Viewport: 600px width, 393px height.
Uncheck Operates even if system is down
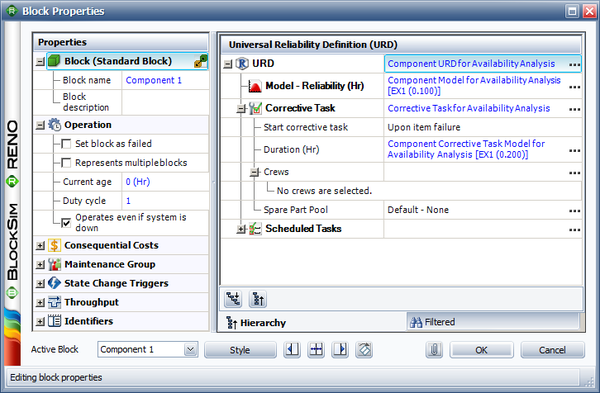pos(66,223)
